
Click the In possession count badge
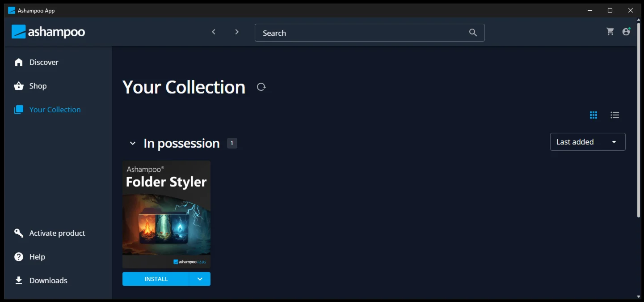coord(232,143)
